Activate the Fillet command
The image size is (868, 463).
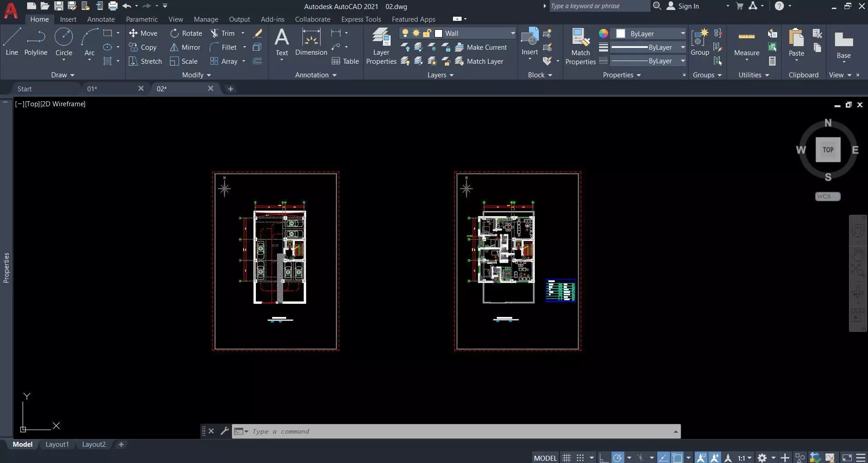(223, 47)
